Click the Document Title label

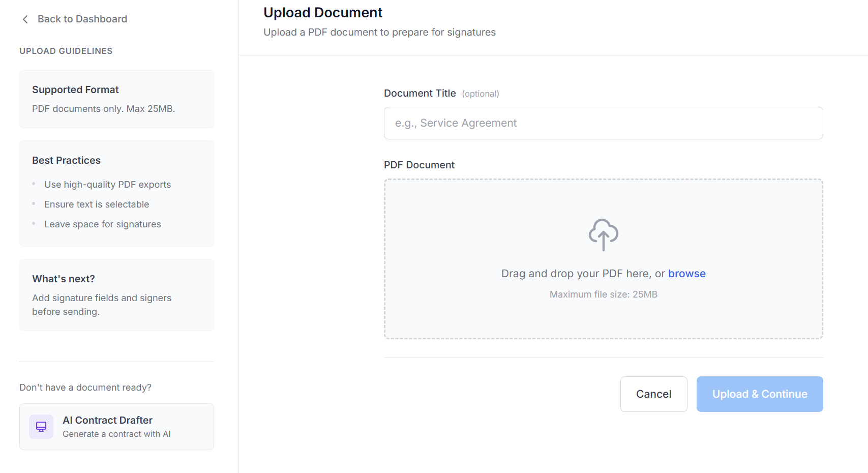(x=420, y=93)
